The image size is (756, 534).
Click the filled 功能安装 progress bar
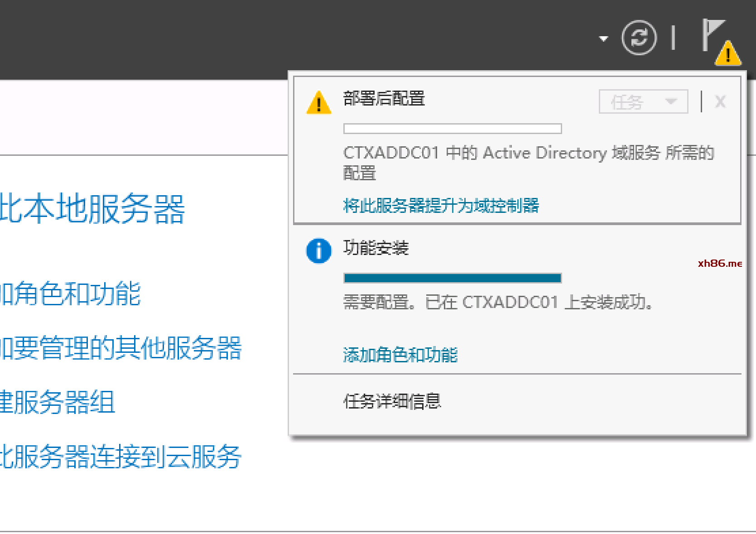click(453, 278)
